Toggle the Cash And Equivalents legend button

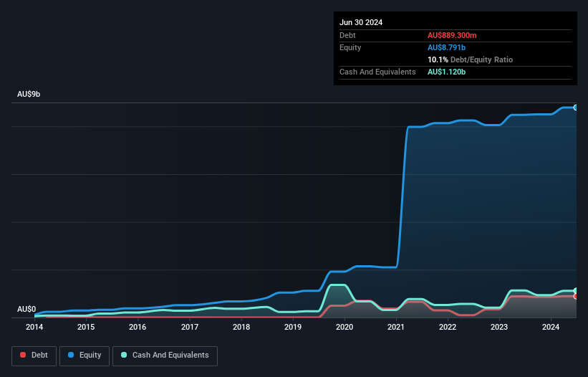165,355
